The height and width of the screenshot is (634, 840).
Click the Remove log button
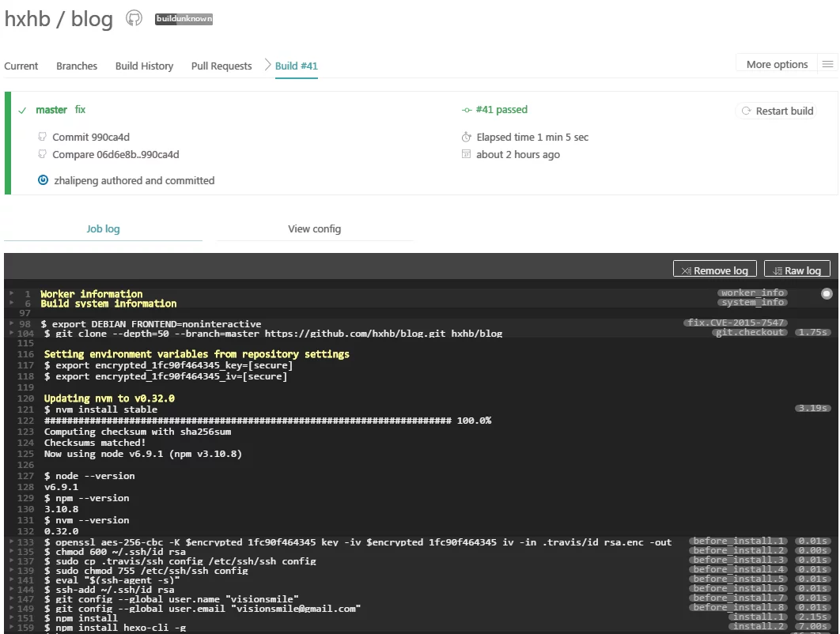tap(715, 270)
